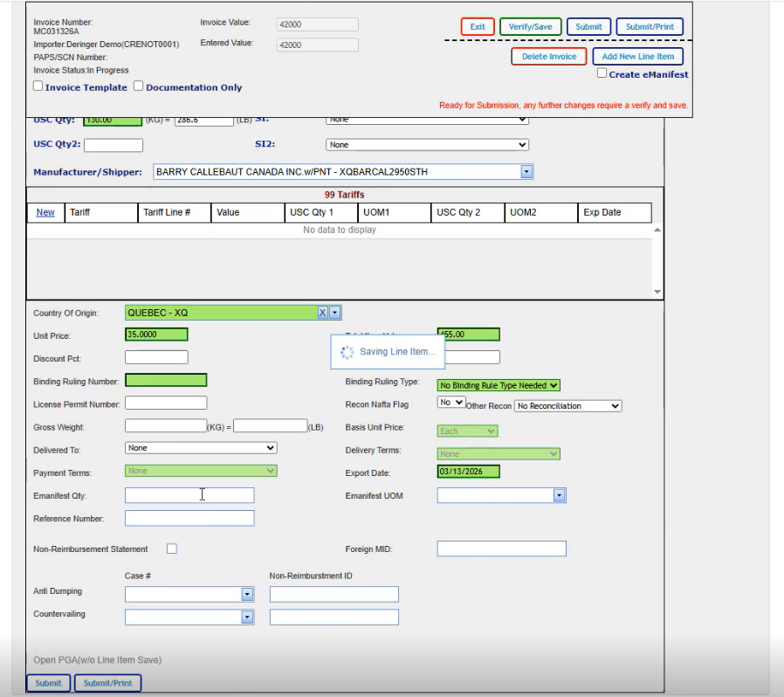Open the Countervailing case dropdown arrow
This screenshot has width=784, height=697.
(x=247, y=618)
